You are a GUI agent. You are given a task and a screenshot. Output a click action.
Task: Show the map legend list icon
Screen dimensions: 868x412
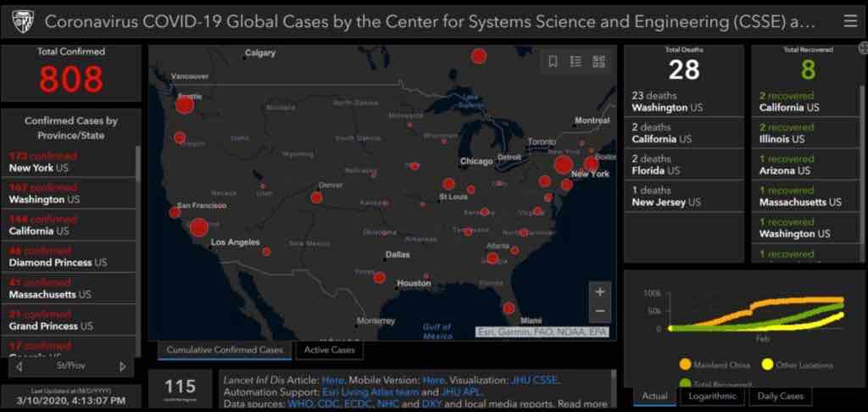[576, 62]
